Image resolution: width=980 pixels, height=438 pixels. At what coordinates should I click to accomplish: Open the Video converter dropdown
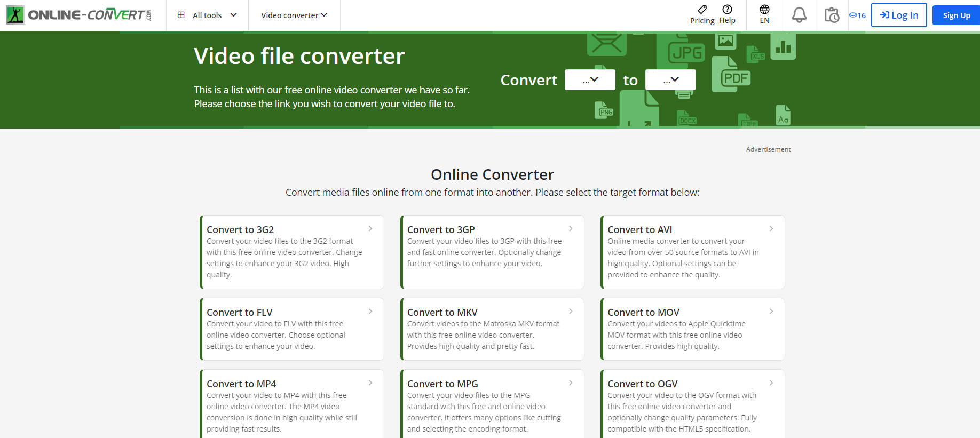[294, 15]
